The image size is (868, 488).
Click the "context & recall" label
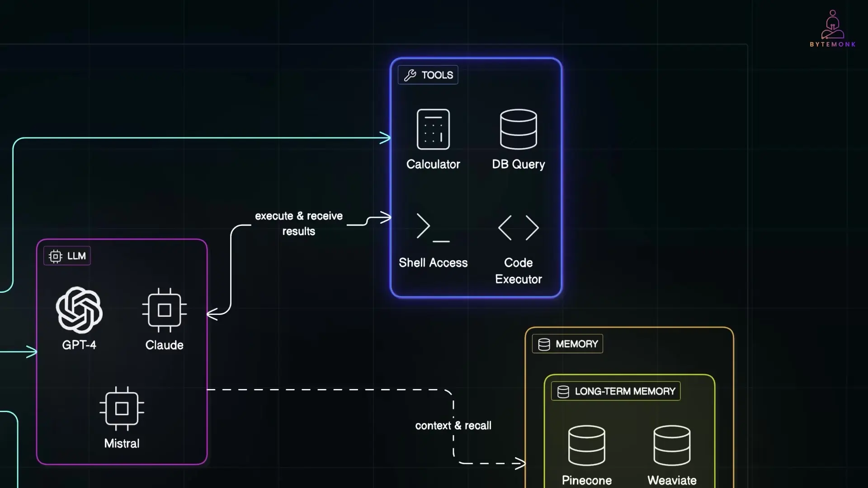click(453, 426)
